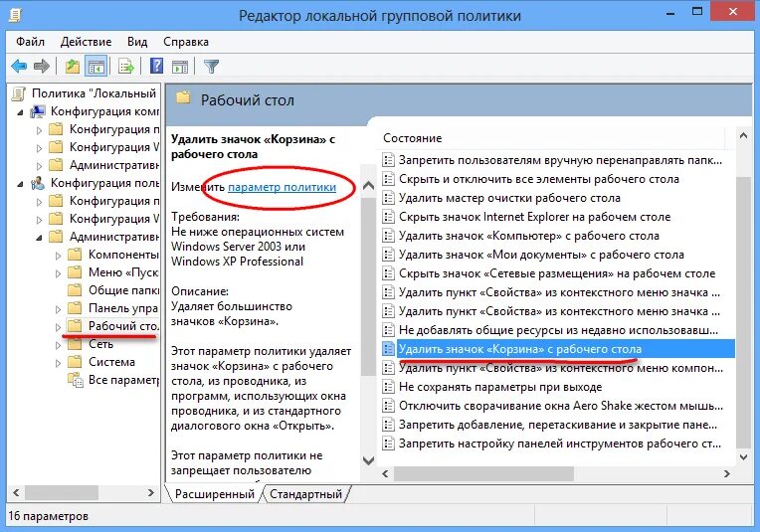Click policy list scrollbar up arrow

[743, 136]
